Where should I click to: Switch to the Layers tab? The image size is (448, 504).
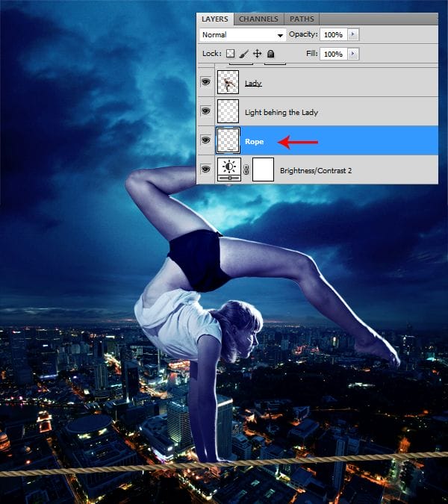215,19
